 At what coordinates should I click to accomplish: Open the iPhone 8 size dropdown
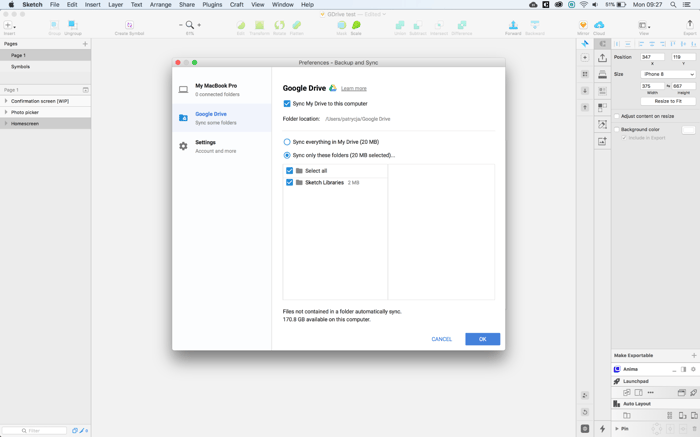(x=668, y=74)
